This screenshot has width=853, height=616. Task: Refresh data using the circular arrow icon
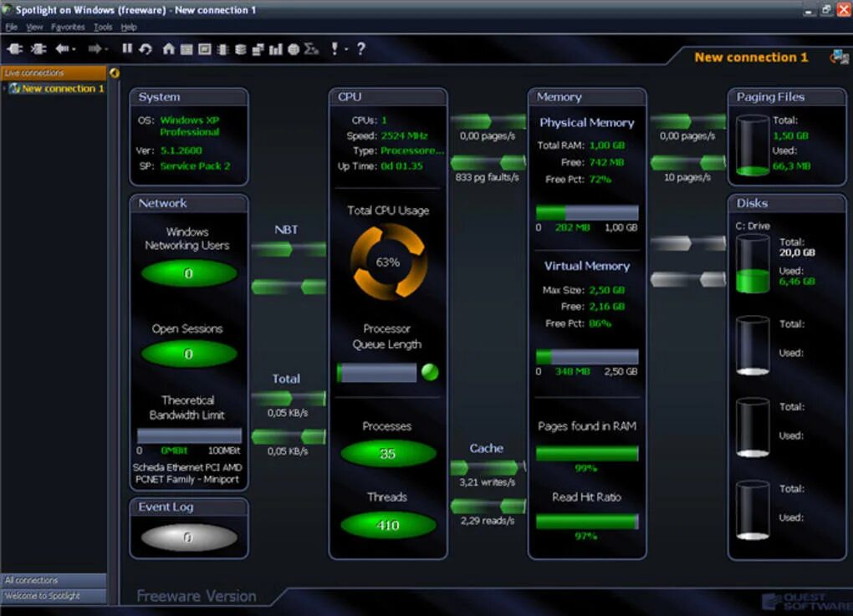click(x=146, y=49)
